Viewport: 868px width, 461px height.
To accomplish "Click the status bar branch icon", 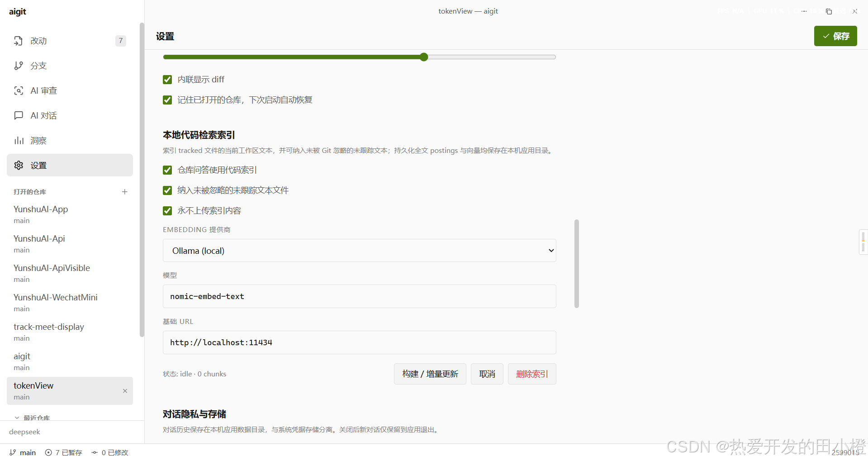I will coord(13,452).
